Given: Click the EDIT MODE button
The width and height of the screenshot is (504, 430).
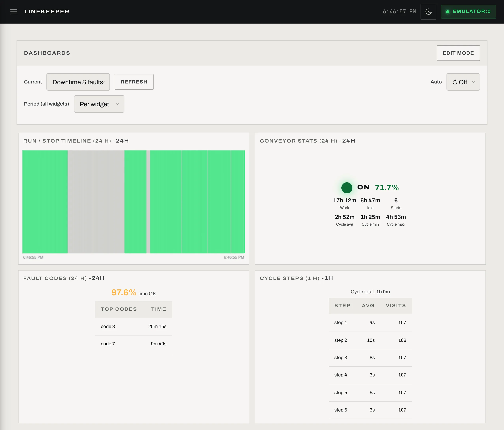Looking at the screenshot, I should [x=458, y=53].
